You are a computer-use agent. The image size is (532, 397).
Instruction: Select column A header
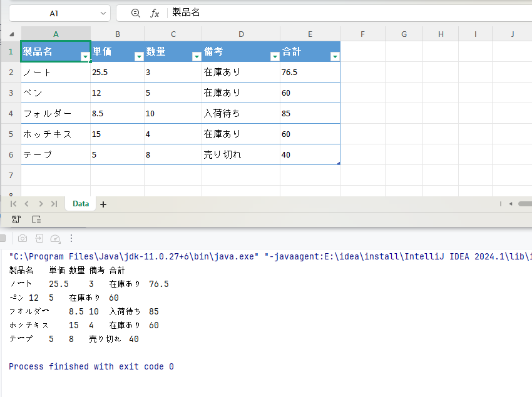coord(56,34)
